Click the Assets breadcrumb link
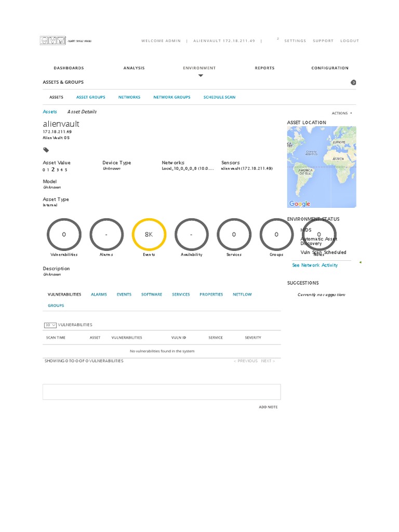399x532 pixels. (x=50, y=112)
